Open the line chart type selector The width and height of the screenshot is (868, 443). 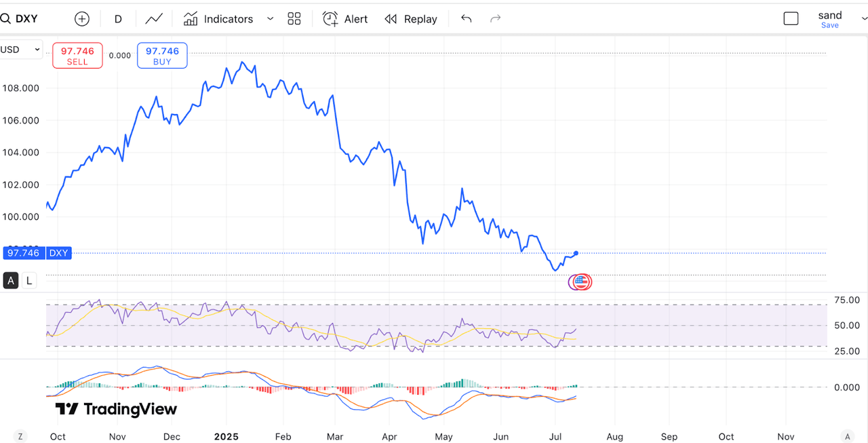point(154,19)
